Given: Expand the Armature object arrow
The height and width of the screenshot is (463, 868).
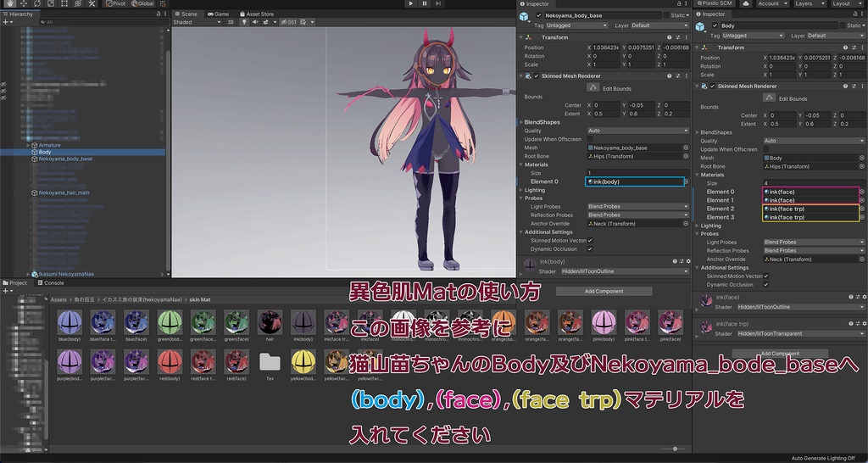Looking at the screenshot, I should point(28,145).
